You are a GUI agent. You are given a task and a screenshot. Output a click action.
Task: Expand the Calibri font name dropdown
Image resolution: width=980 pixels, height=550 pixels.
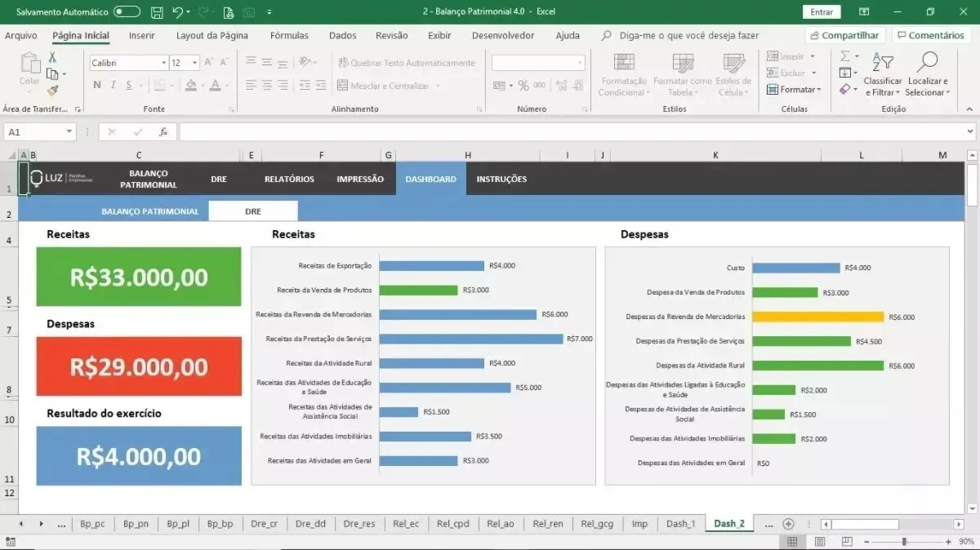(x=163, y=63)
